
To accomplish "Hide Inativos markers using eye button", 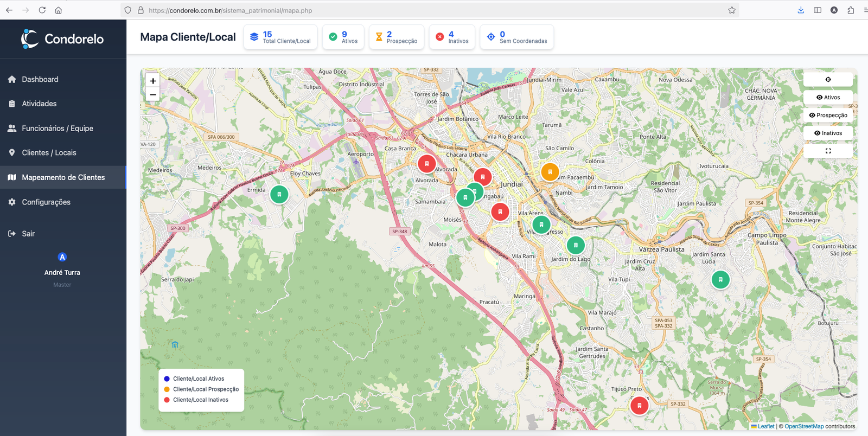I will point(828,133).
